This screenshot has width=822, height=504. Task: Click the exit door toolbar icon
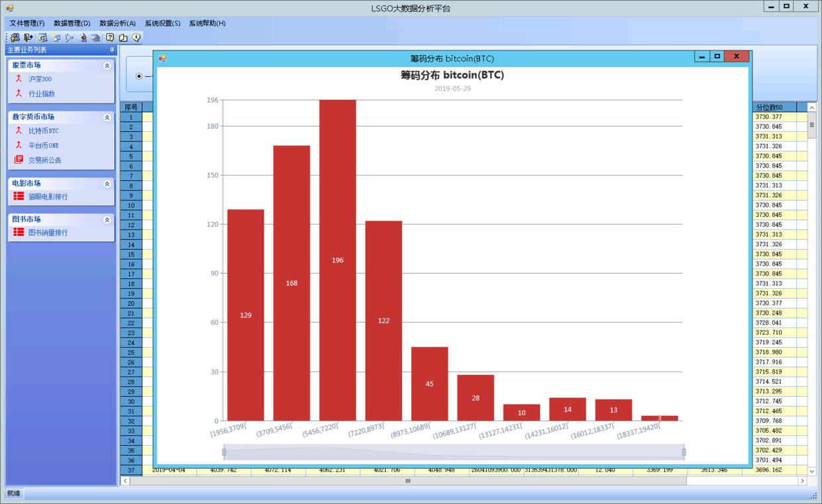[x=29, y=38]
